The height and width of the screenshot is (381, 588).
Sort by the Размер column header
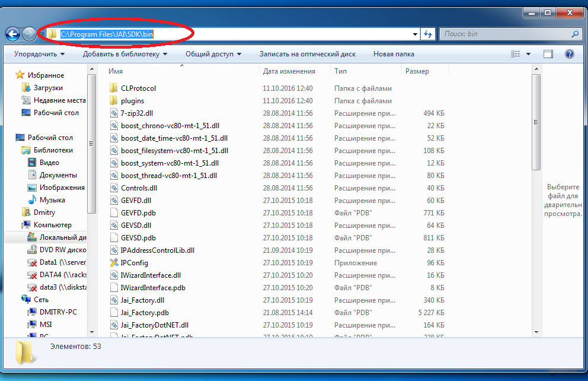point(417,71)
